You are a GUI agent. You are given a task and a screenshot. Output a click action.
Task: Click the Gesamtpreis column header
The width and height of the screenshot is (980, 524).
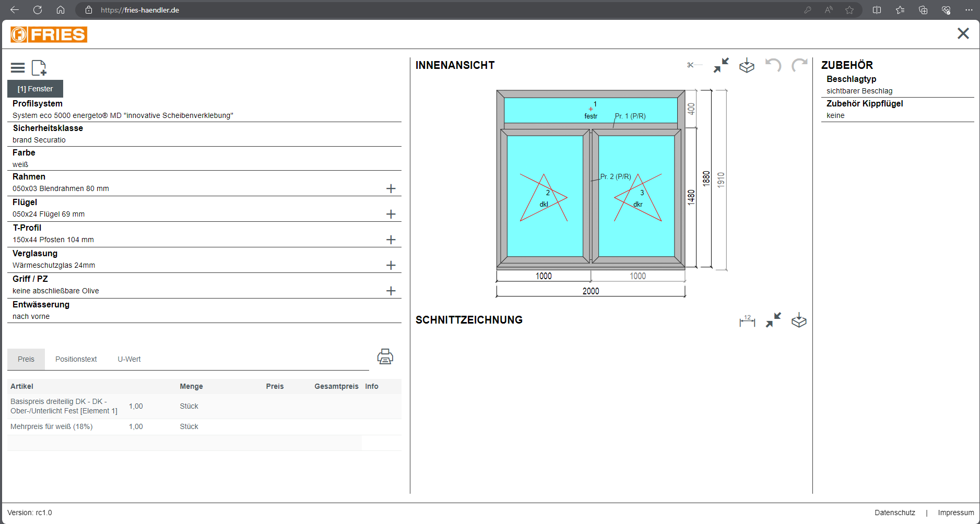pos(336,386)
